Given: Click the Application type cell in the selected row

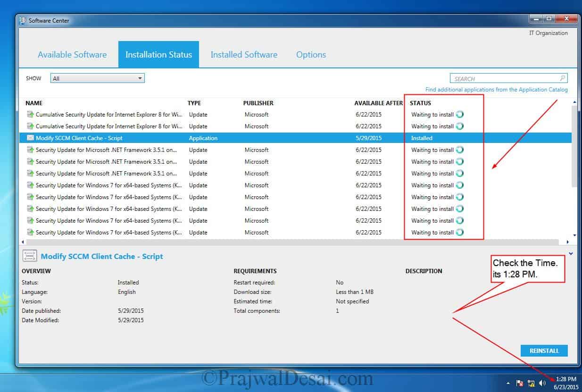Looking at the screenshot, I should pyautogui.click(x=203, y=138).
